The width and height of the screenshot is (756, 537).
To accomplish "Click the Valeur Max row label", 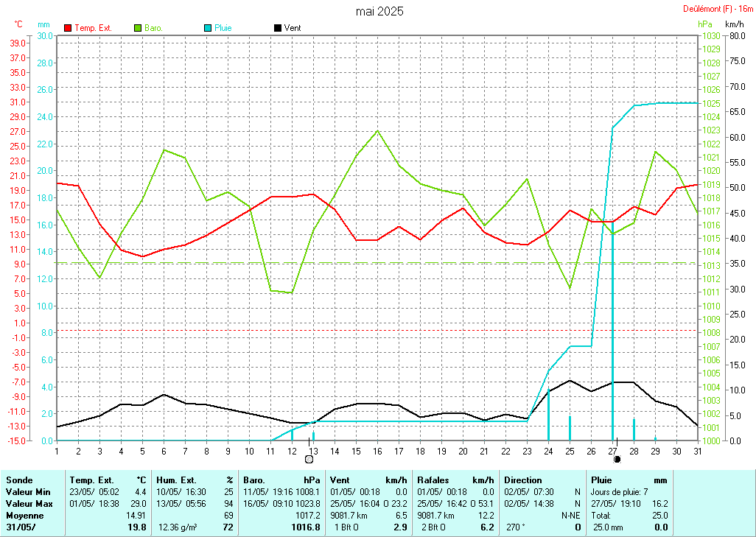I will tap(28, 503).
